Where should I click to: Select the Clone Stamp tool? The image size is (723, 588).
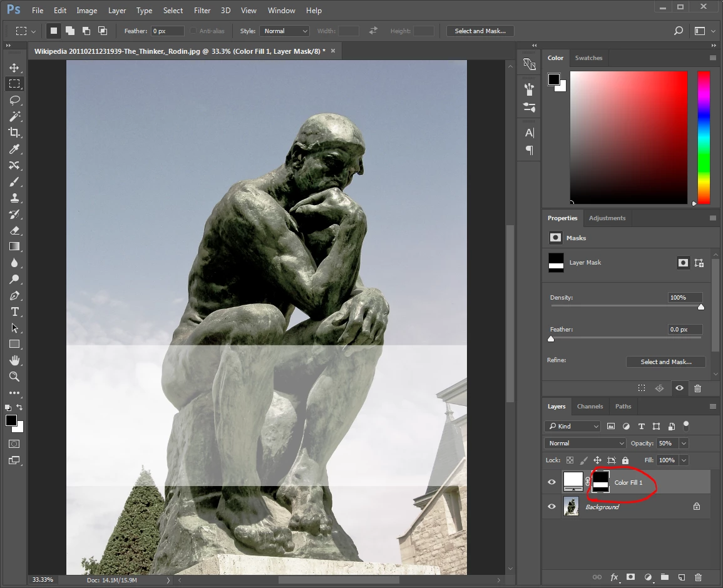(14, 198)
